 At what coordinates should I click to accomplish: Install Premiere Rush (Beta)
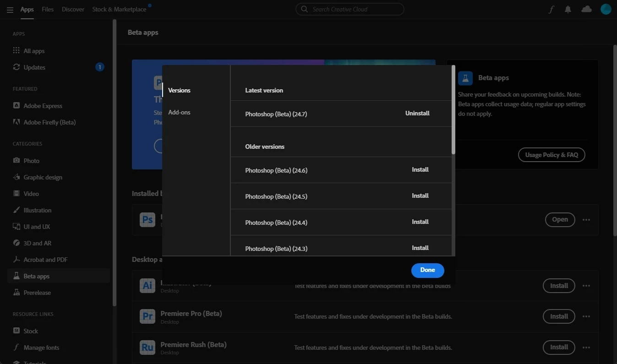click(x=559, y=347)
